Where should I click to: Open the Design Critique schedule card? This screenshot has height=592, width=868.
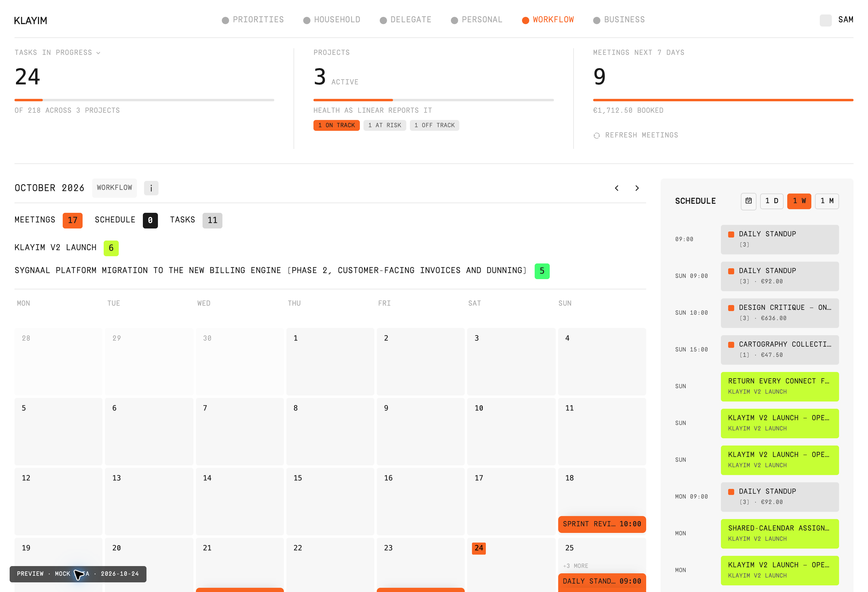[779, 313]
